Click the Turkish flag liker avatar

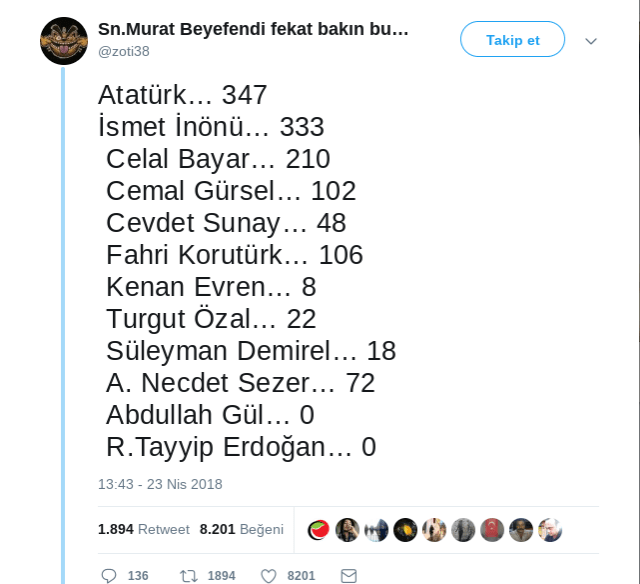[492, 530]
